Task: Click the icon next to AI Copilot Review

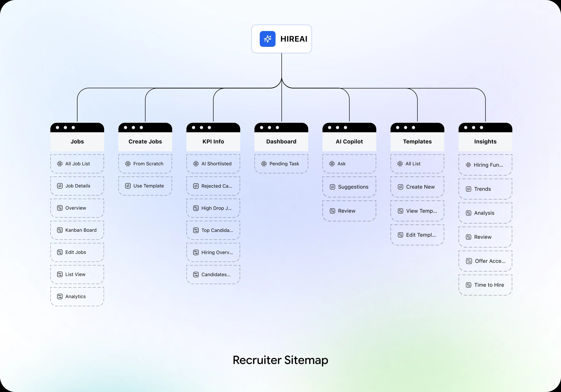Action: (333, 211)
